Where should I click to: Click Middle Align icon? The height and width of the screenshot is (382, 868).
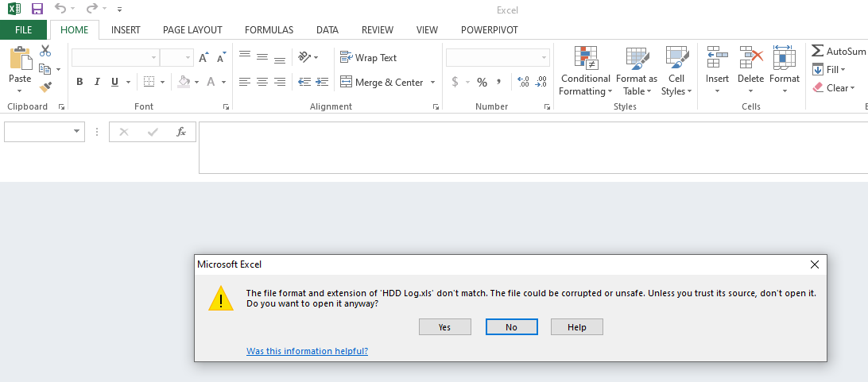[x=262, y=57]
